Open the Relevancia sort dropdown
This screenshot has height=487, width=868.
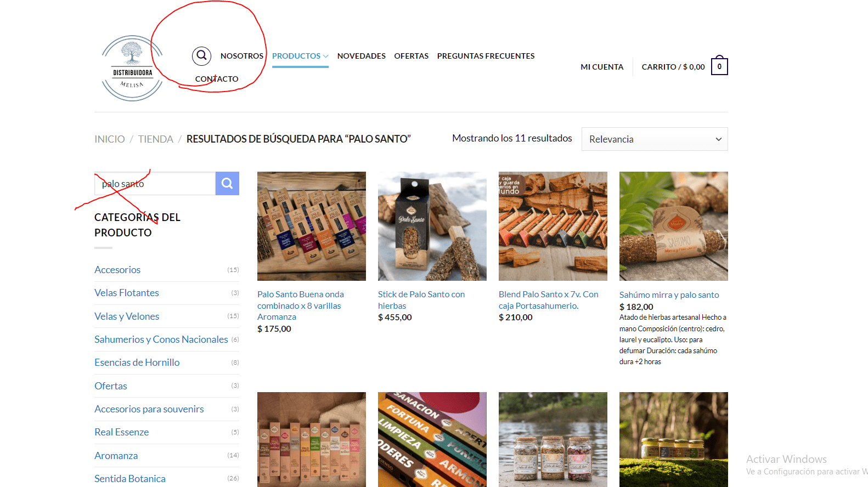pos(655,139)
